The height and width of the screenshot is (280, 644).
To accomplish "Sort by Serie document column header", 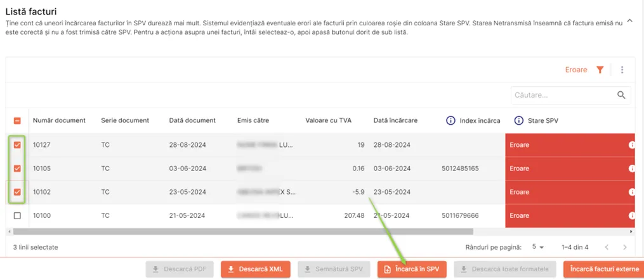I will (x=125, y=120).
